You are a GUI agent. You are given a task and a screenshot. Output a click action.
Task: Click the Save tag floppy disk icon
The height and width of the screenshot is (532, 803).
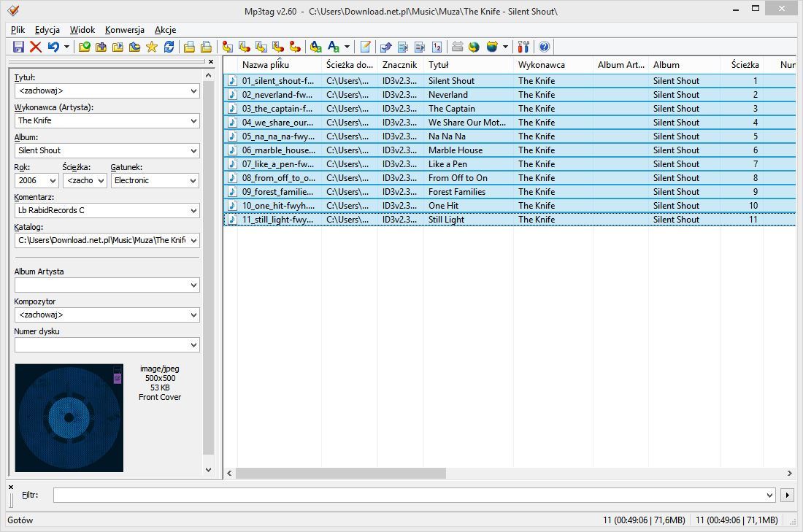click(x=18, y=47)
